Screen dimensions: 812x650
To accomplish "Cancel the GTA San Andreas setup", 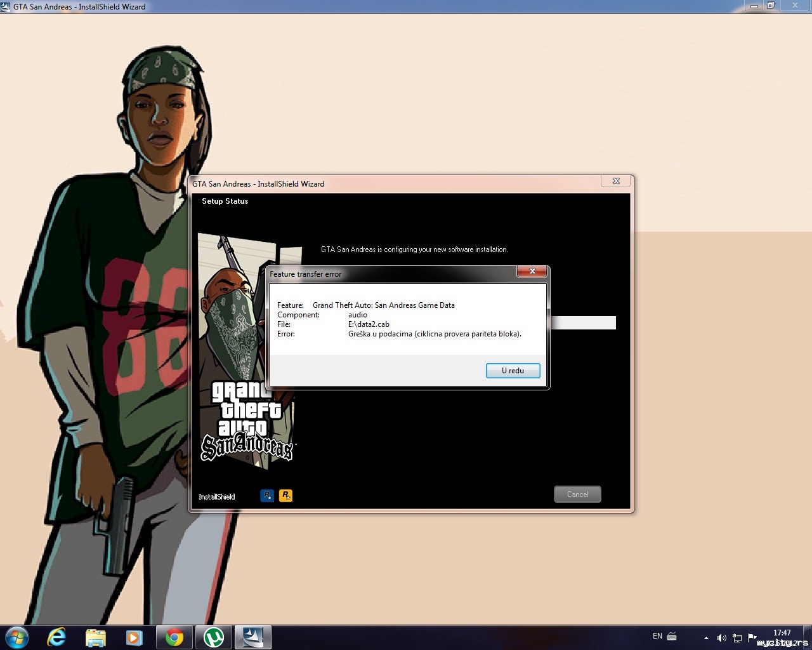I will [577, 494].
